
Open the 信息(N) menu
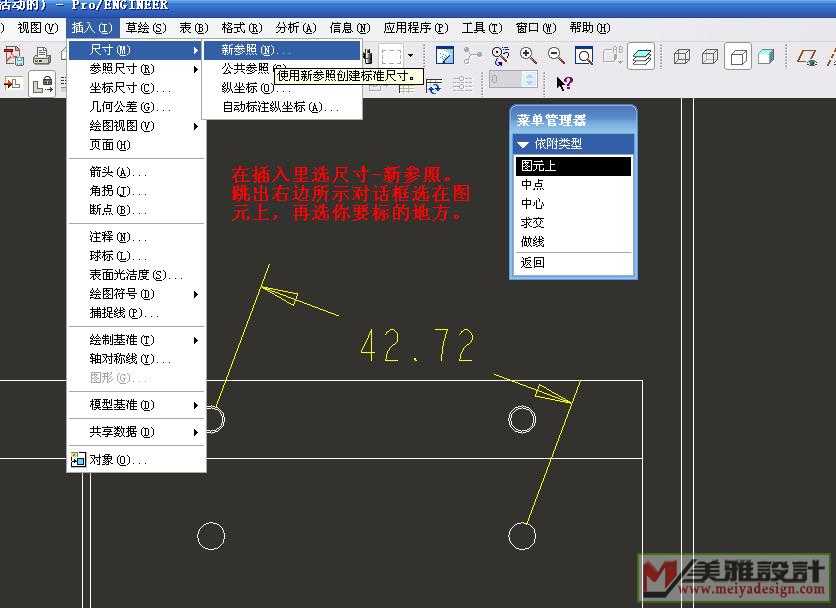point(350,28)
